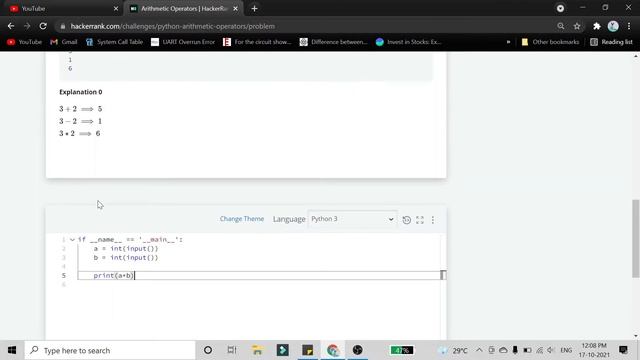Open the volume speaker tray icon
The image size is (640, 360).
click(x=551, y=350)
